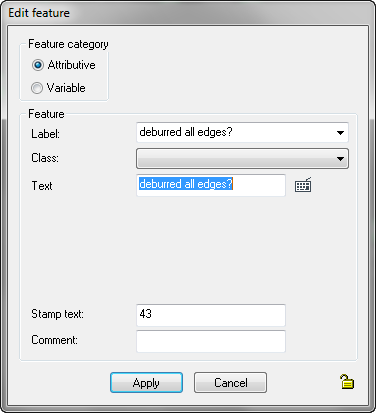Click the Text caption next to input
The height and width of the screenshot is (413, 376).
pyautogui.click(x=42, y=186)
